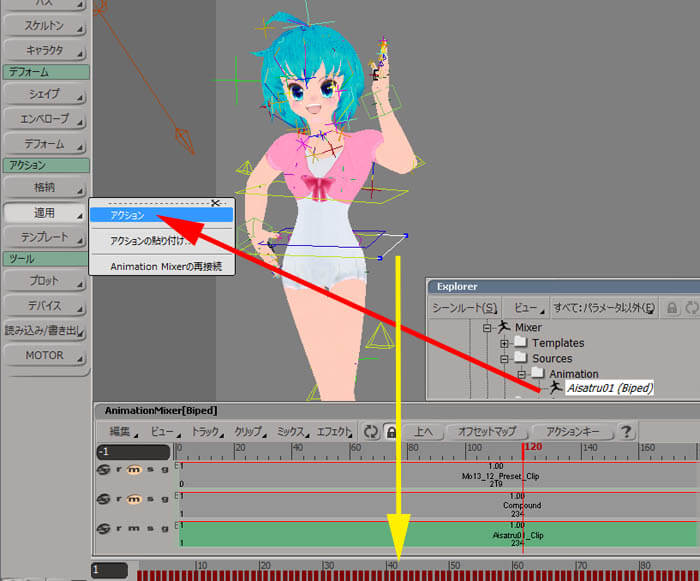Image resolution: width=700 pixels, height=581 pixels.
Task: Click the lock icon in Explorer toolbar
Action: (673, 308)
